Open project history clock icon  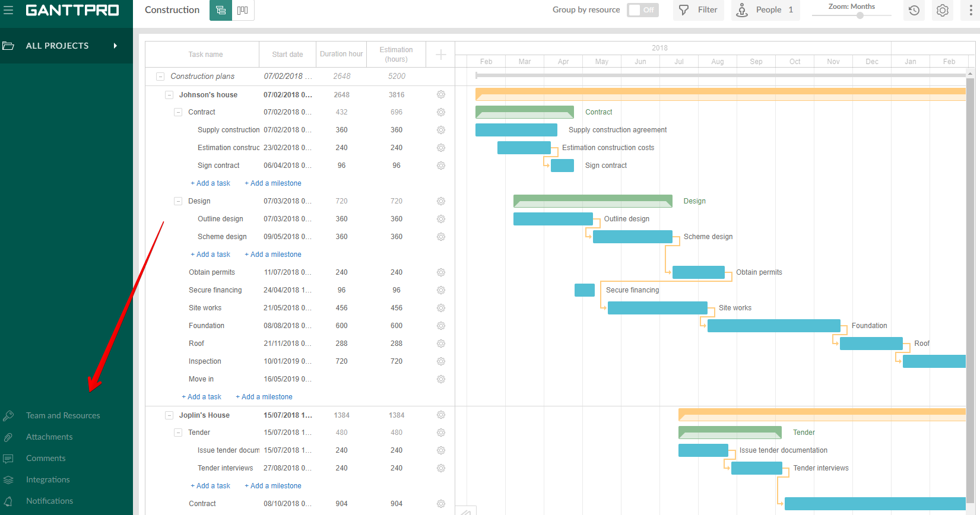(914, 10)
